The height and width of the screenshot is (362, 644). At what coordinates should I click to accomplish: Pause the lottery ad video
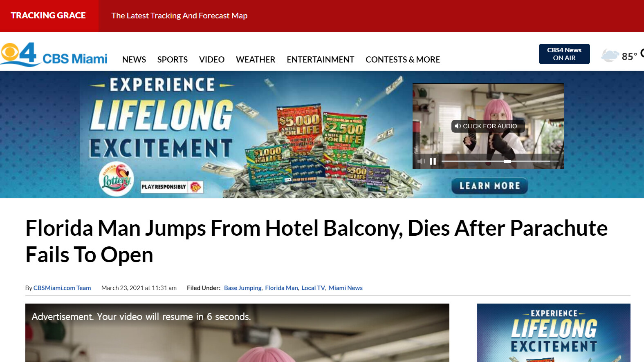click(x=433, y=161)
